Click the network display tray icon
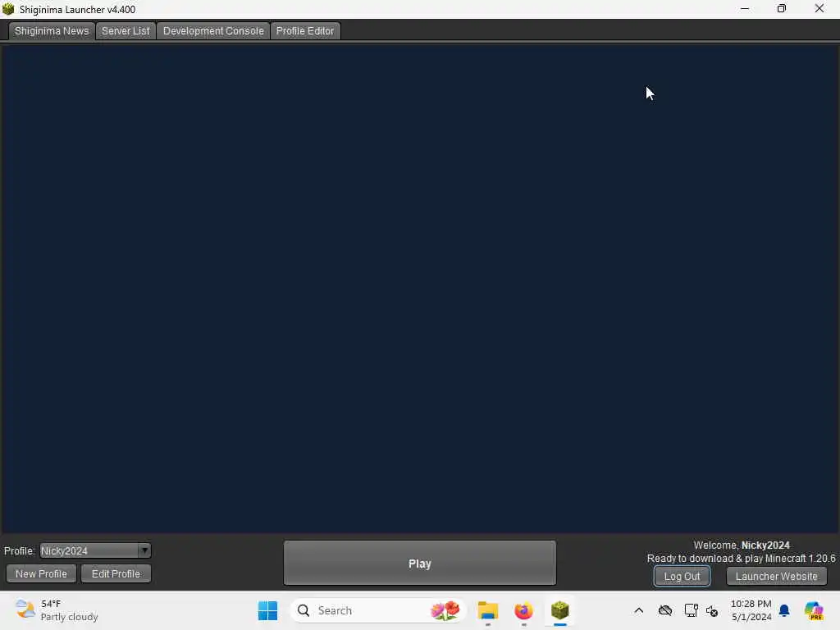The image size is (840, 630). pos(691,610)
